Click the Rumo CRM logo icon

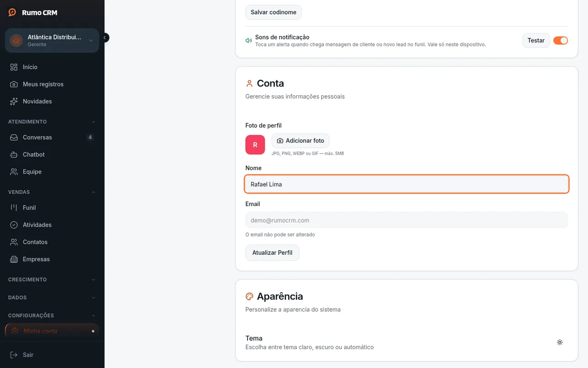(x=12, y=12)
